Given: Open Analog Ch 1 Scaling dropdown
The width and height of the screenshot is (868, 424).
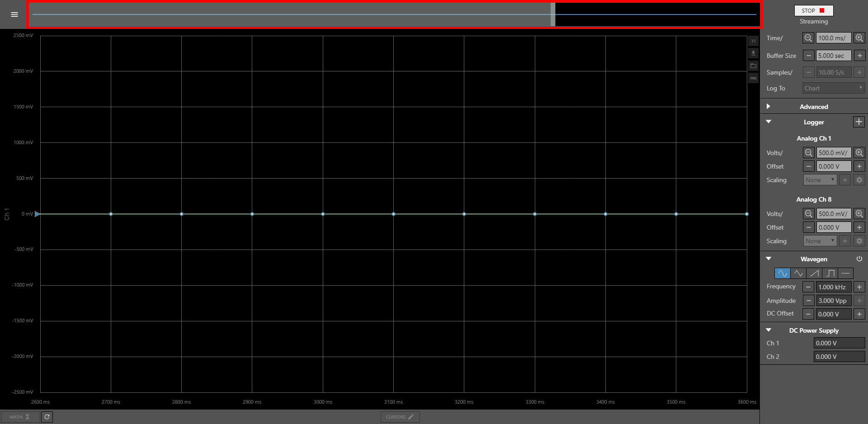Looking at the screenshot, I should click(x=820, y=180).
